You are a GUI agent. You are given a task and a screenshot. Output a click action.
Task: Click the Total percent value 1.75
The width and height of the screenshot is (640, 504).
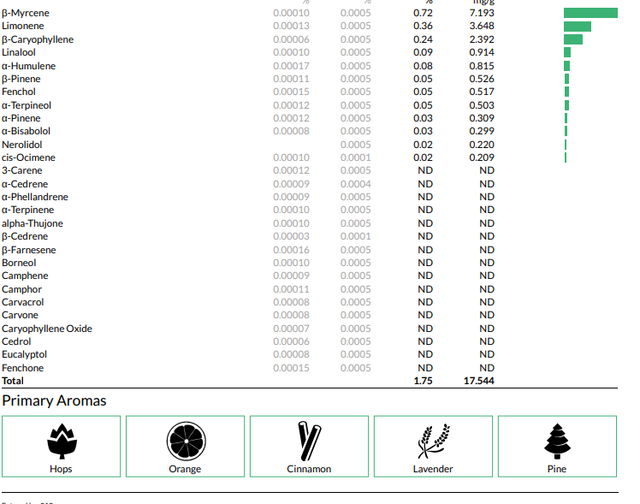tap(423, 381)
